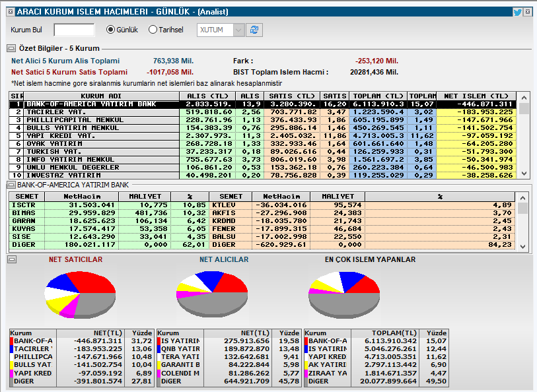Sort by KURUM ADI column header
Screen dimensions: 537x392
pyautogui.click(x=101, y=96)
